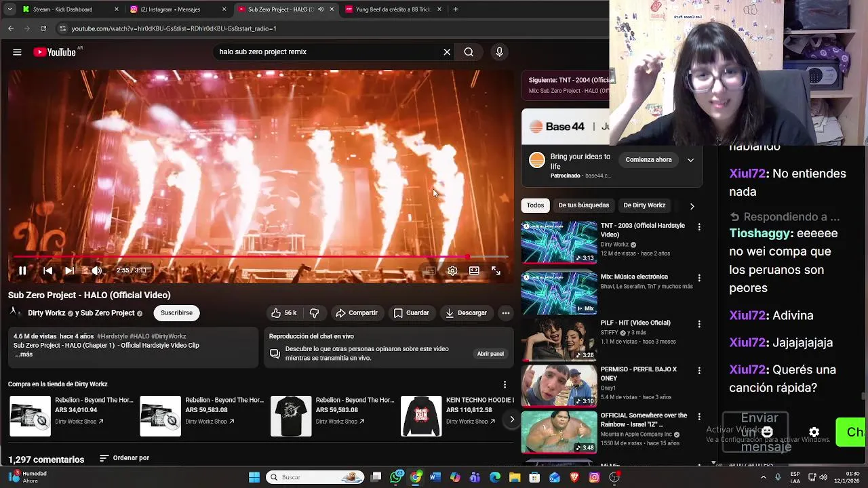The height and width of the screenshot is (488, 868).
Task: Open a new browser tab
Action: [456, 9]
